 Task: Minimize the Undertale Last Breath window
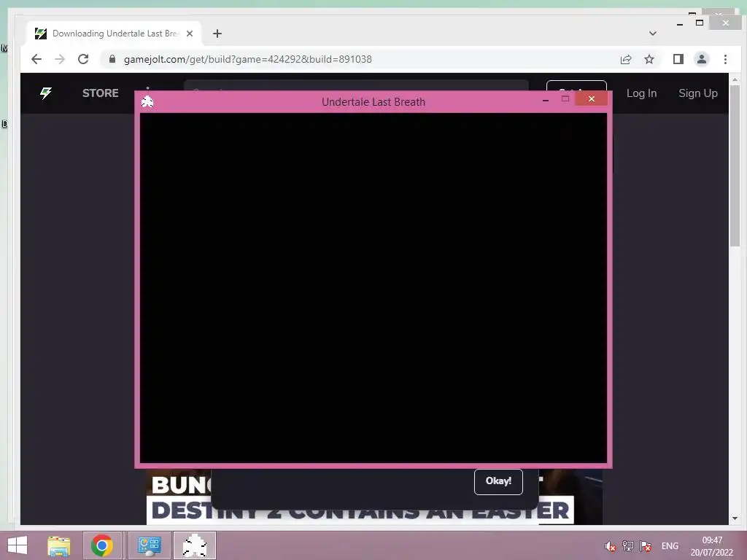click(x=546, y=99)
